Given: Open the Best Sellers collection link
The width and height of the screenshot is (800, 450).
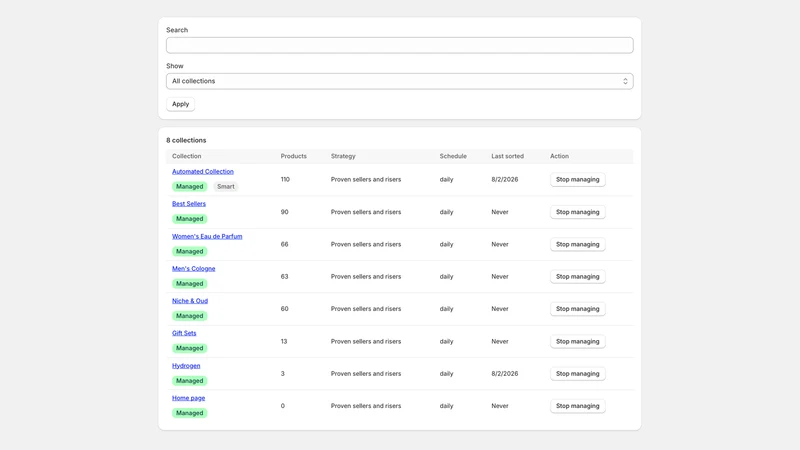Looking at the screenshot, I should pyautogui.click(x=189, y=204).
